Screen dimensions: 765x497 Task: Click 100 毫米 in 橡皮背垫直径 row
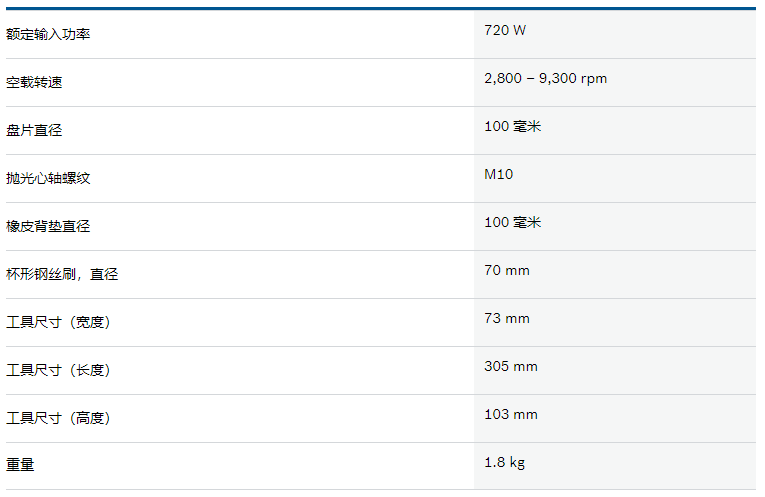(x=512, y=222)
